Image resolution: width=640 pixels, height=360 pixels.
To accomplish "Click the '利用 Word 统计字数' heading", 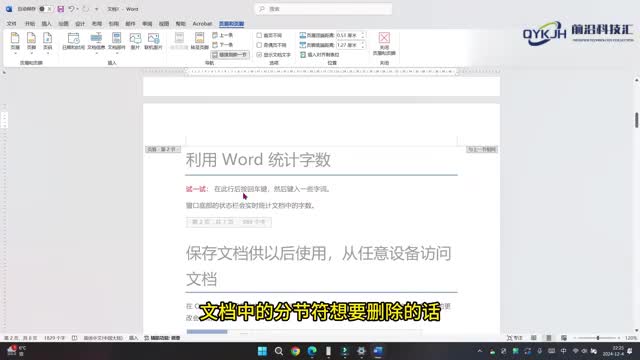I will (258, 160).
